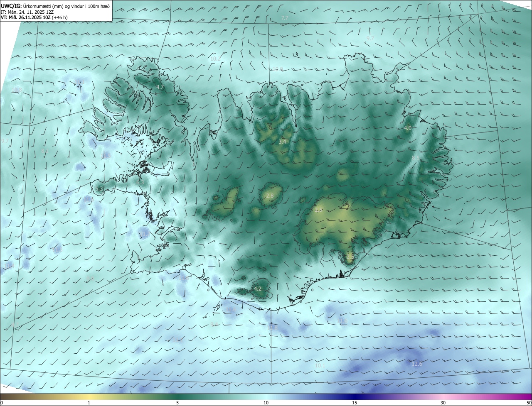Pick the 4.2 value label on southern glacier
The width and height of the screenshot is (532, 406).
pyautogui.click(x=257, y=289)
